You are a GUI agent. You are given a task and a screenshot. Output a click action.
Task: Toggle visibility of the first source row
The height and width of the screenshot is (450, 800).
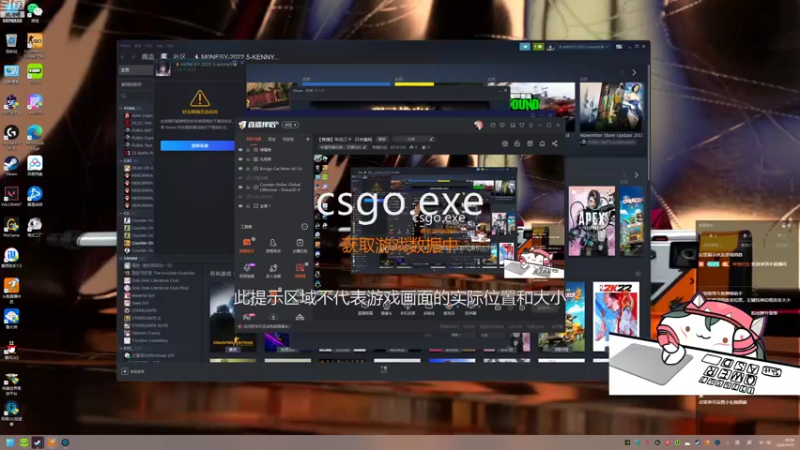[241, 150]
